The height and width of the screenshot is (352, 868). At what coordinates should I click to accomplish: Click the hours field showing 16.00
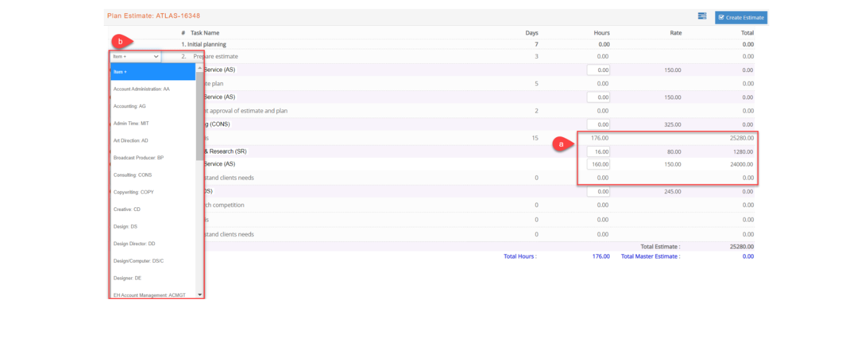coord(598,152)
